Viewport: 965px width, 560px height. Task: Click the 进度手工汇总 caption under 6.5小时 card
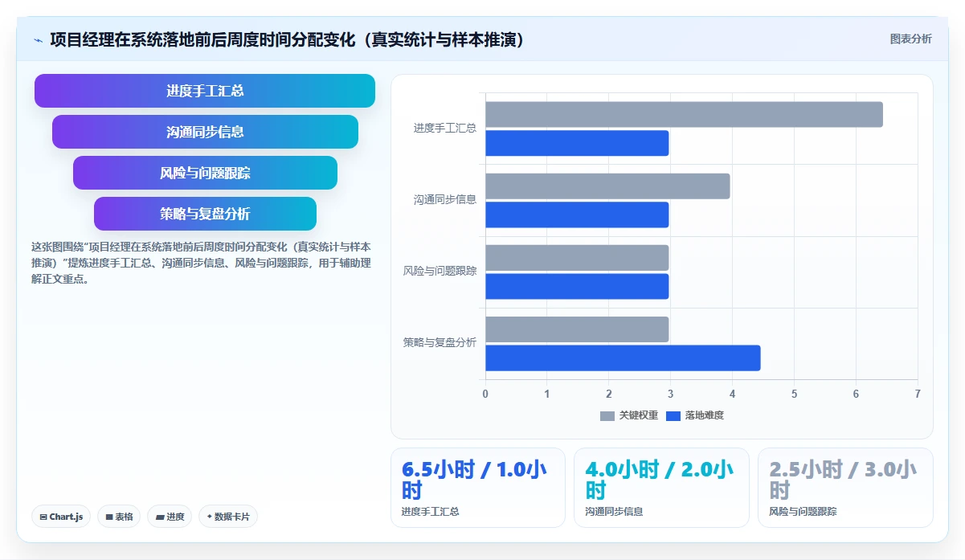pyautogui.click(x=430, y=511)
